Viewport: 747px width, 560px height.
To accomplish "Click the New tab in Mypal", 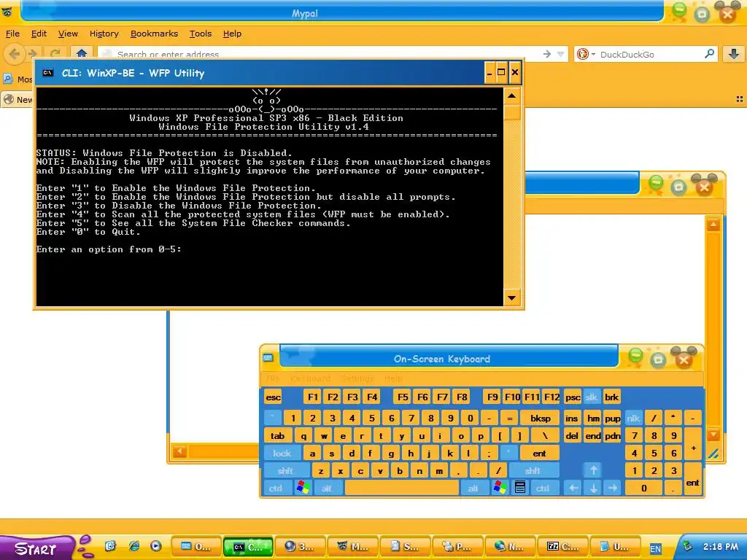I will (x=18, y=99).
